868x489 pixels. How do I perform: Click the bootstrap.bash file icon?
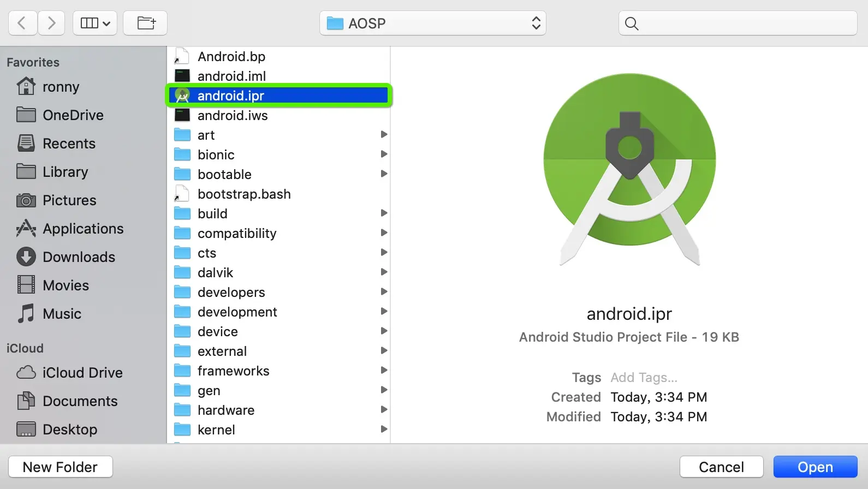tap(182, 193)
